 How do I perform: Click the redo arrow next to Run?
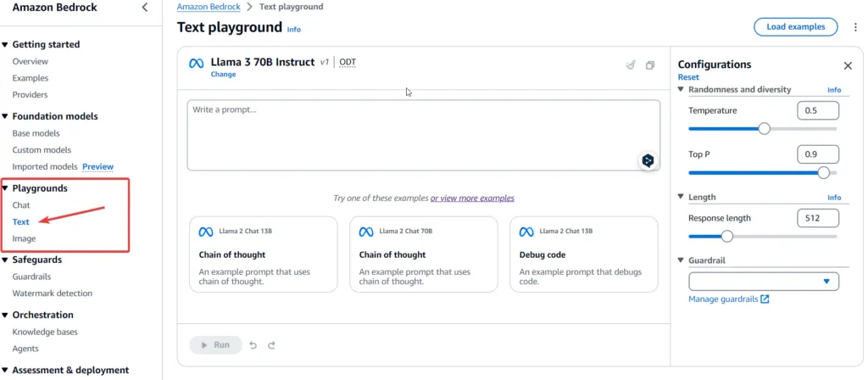[271, 345]
